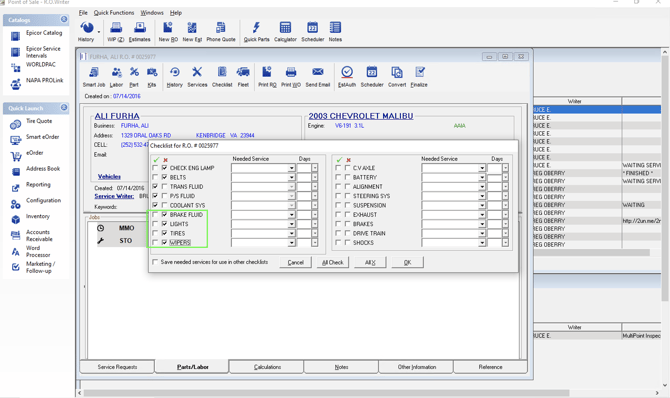Open Services in the R.O. toolbar
Image resolution: width=670 pixels, height=398 pixels.
(x=197, y=77)
